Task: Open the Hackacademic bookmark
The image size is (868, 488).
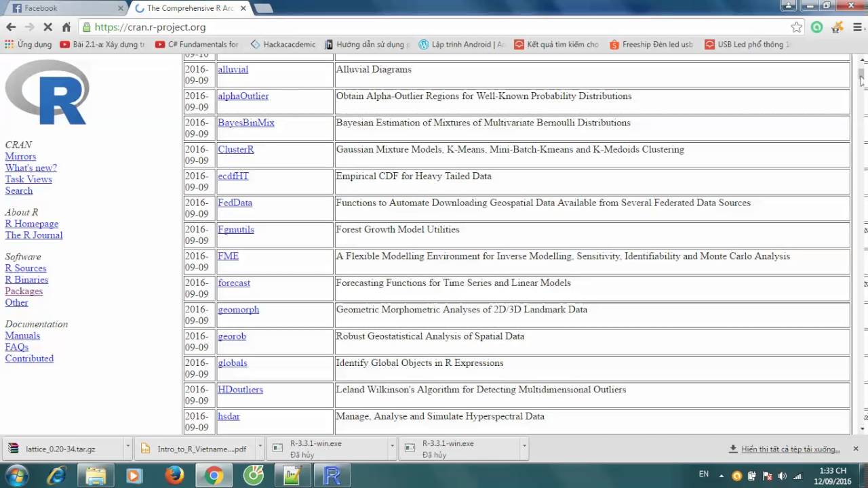Action: click(283, 44)
